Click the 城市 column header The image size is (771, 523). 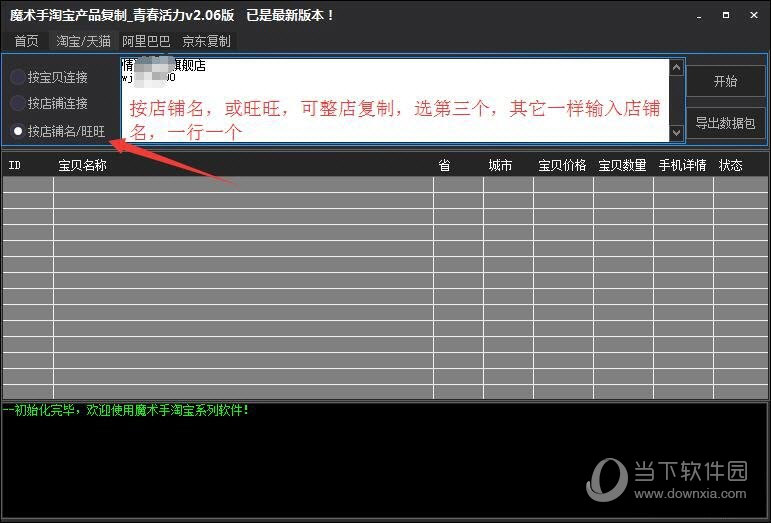pos(508,165)
